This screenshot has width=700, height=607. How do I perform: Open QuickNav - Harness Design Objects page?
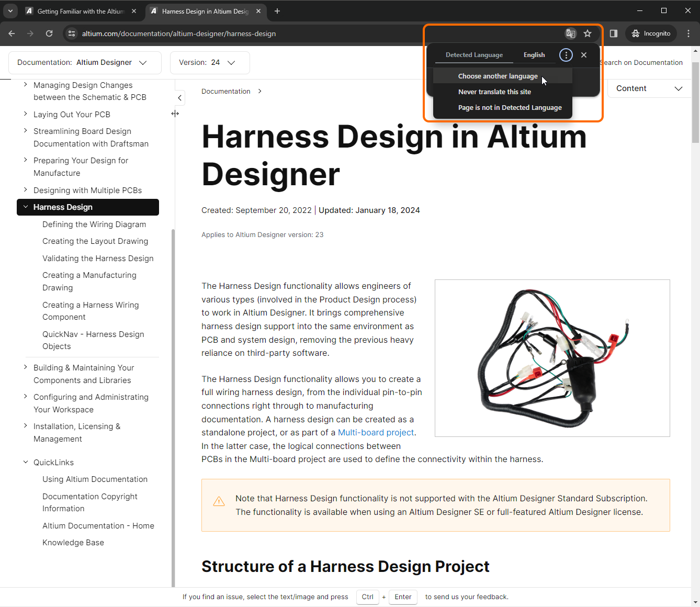[93, 340]
